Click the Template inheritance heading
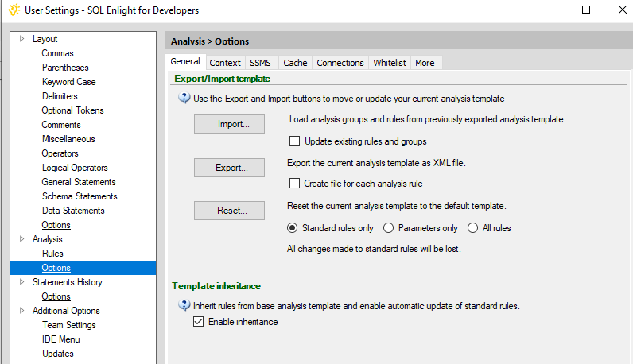This screenshot has width=633, height=364. (216, 286)
